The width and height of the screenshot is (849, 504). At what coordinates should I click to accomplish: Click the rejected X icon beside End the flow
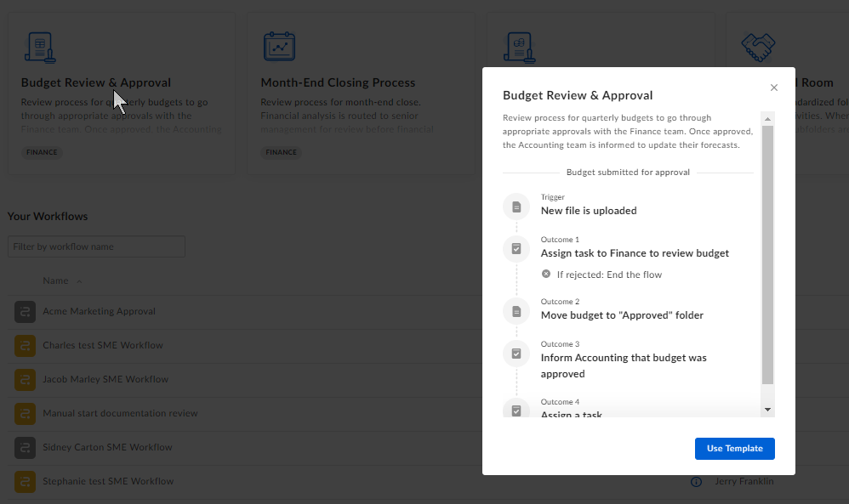(546, 275)
